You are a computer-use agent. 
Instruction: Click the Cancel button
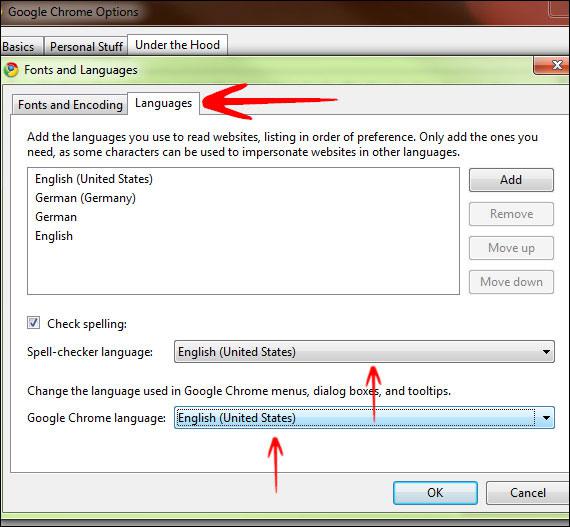[x=528, y=493]
